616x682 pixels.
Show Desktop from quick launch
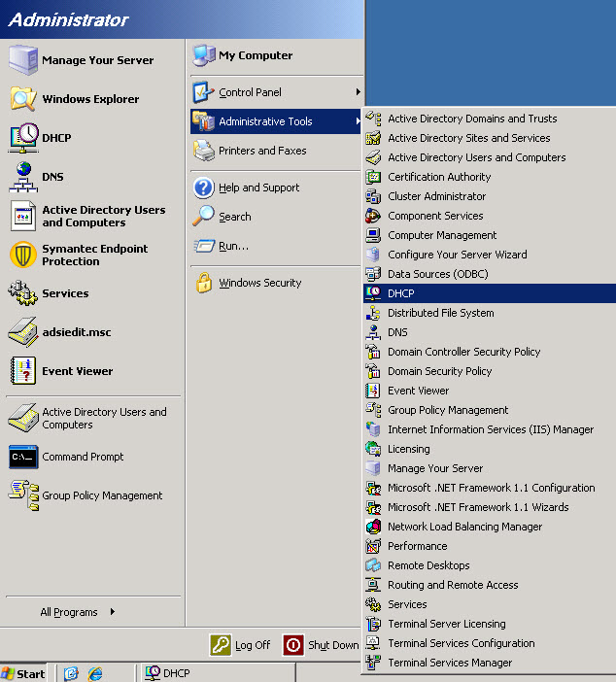pos(71,673)
